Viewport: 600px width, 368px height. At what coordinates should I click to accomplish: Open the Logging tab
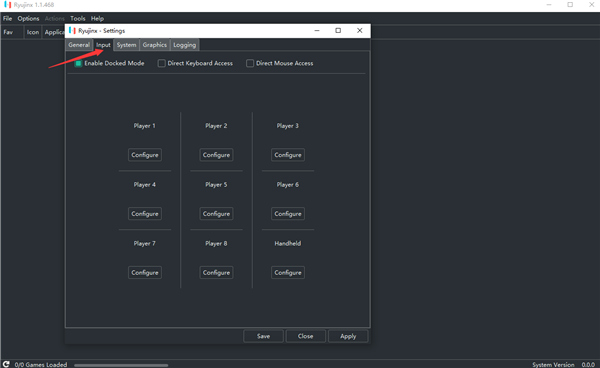[x=184, y=45]
